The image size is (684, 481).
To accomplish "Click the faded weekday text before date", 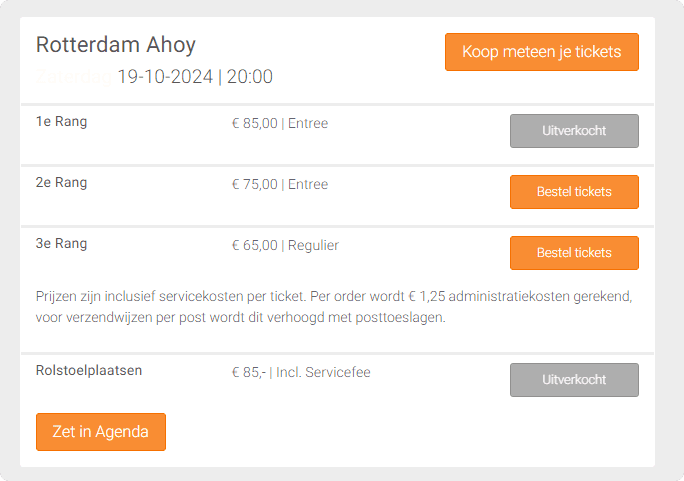I will 75,77.
